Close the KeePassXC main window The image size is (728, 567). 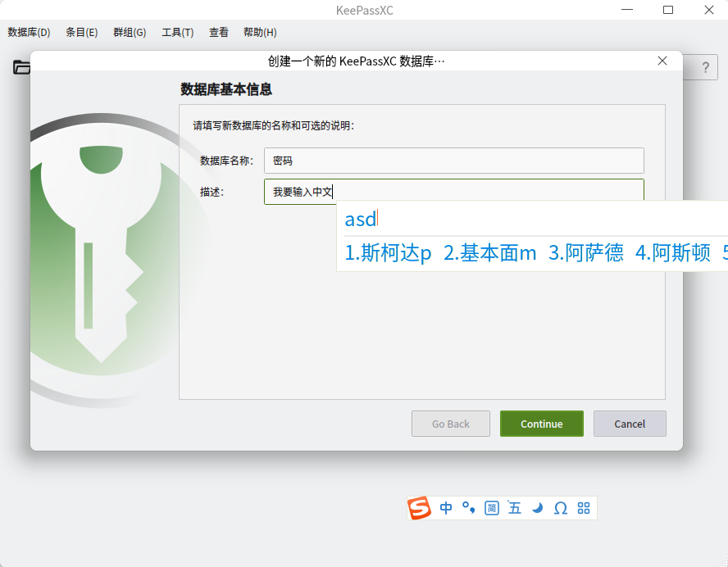(709, 10)
